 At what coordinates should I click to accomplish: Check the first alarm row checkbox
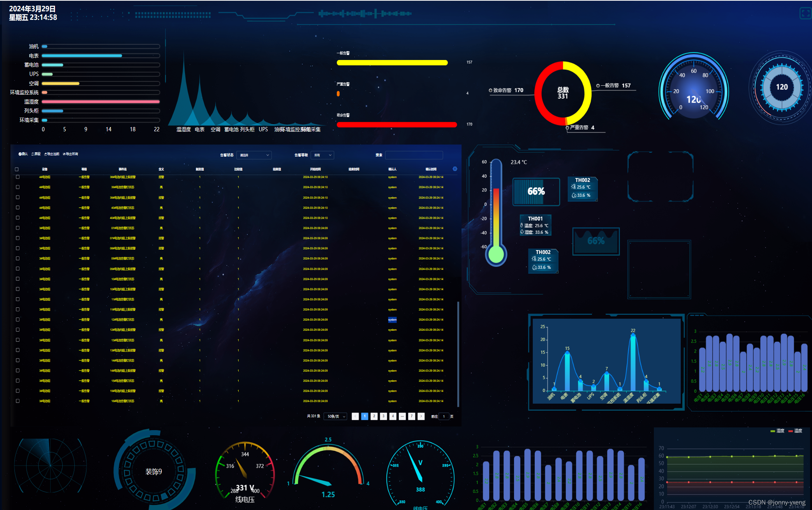pos(18,177)
